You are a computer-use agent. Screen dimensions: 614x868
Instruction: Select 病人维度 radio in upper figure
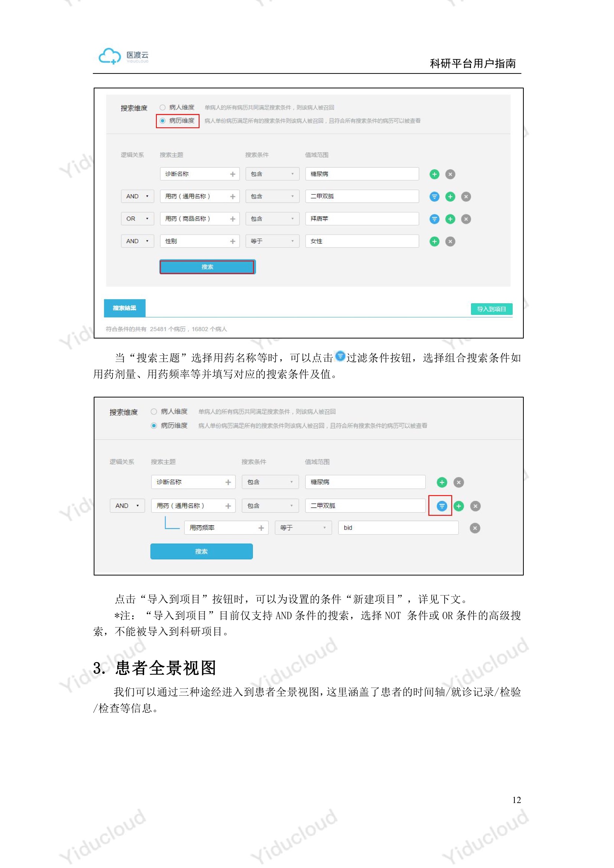pyautogui.click(x=162, y=107)
